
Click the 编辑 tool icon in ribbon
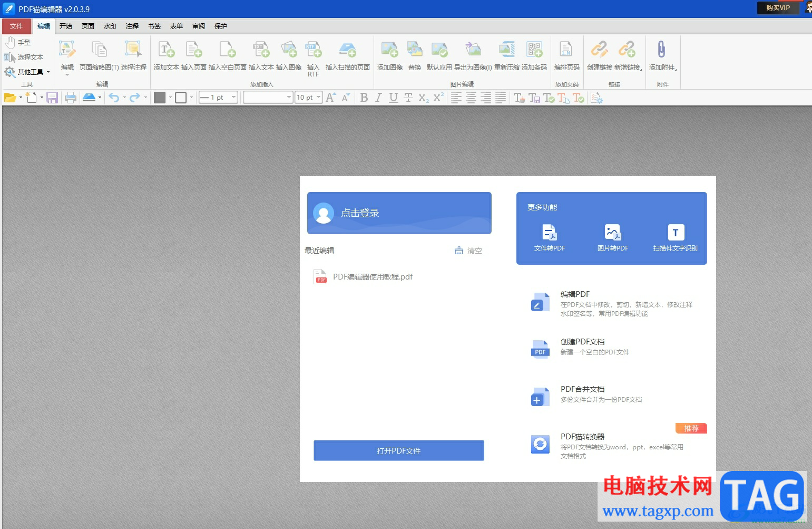click(67, 50)
